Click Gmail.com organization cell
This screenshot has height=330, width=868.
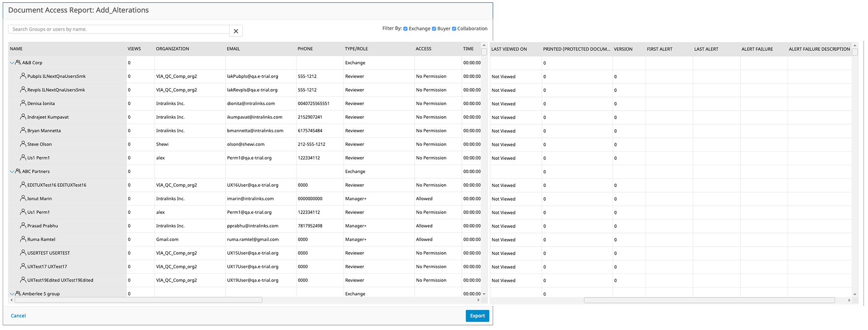point(167,240)
